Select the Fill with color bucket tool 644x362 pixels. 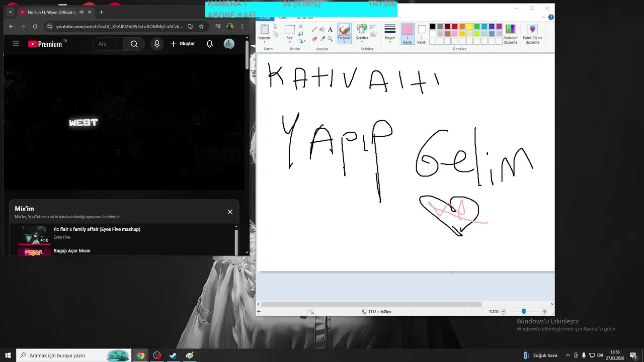323,29
